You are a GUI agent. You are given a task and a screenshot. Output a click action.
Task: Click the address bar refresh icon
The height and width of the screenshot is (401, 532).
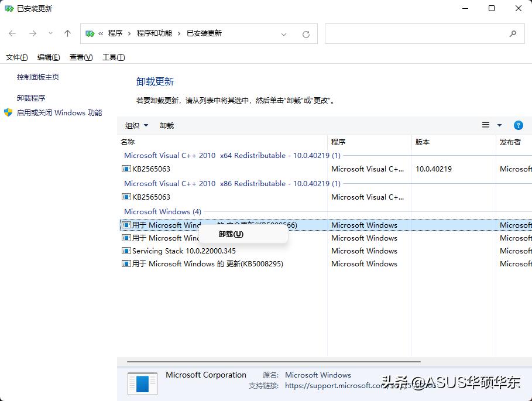[306, 33]
